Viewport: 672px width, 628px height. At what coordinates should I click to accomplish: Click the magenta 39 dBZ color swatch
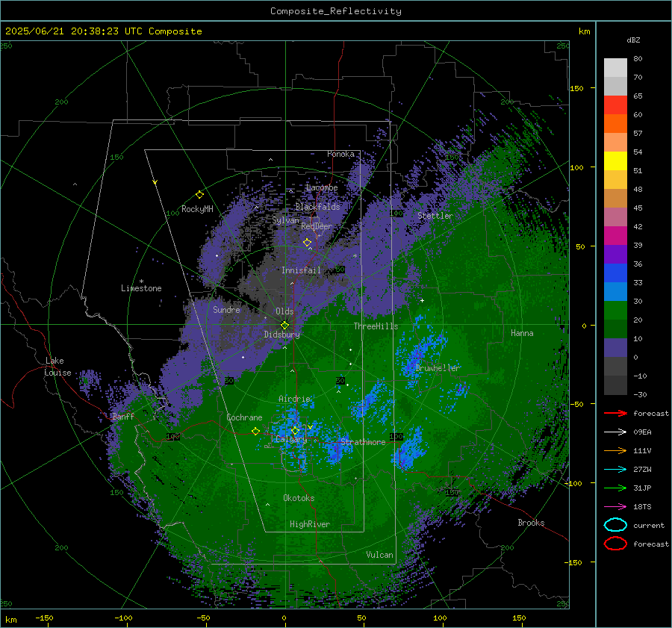pos(615,236)
